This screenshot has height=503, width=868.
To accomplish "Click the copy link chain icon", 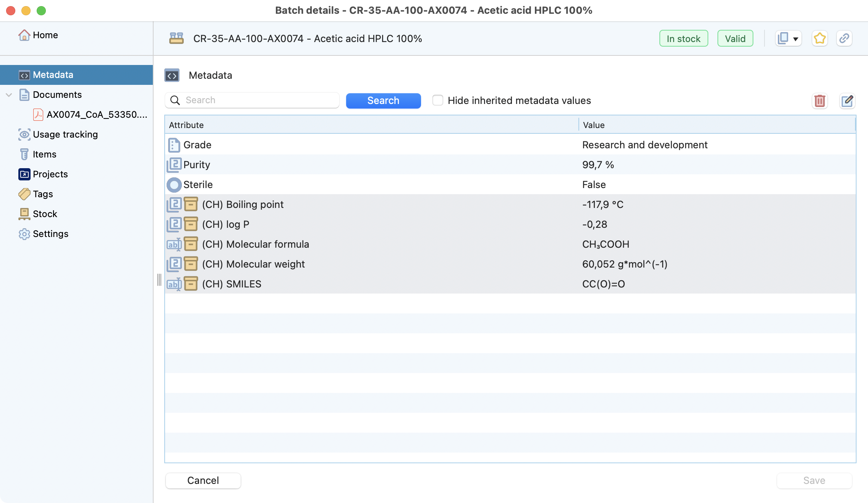I will 844,39.
